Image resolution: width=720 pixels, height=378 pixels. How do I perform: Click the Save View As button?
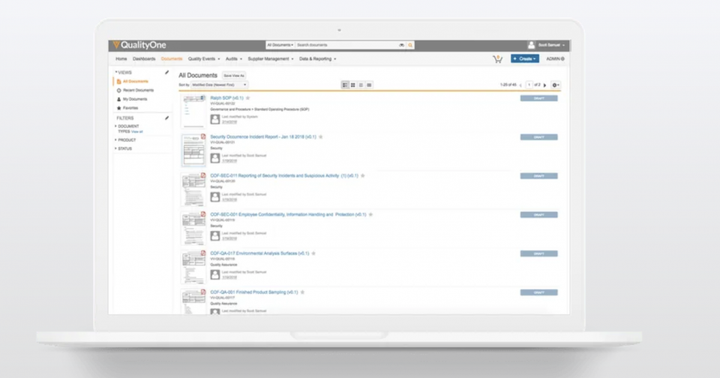(234, 76)
